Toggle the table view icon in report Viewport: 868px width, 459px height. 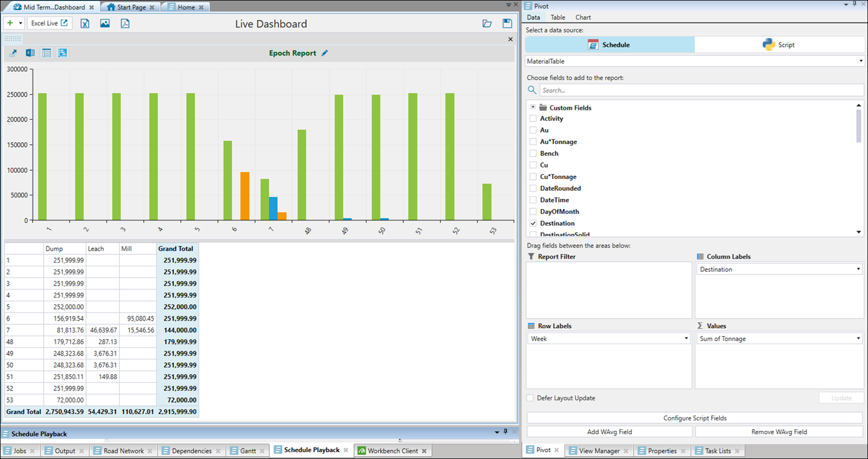pyautogui.click(x=47, y=53)
